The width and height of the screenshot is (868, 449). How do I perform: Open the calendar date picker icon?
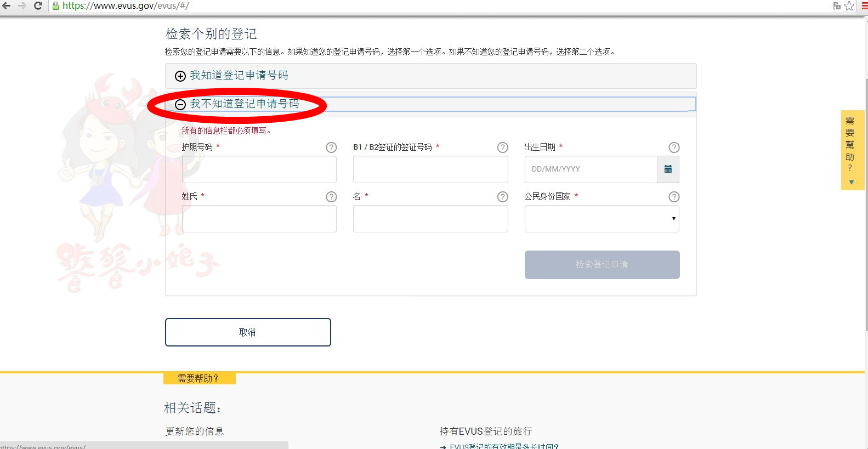click(x=668, y=169)
